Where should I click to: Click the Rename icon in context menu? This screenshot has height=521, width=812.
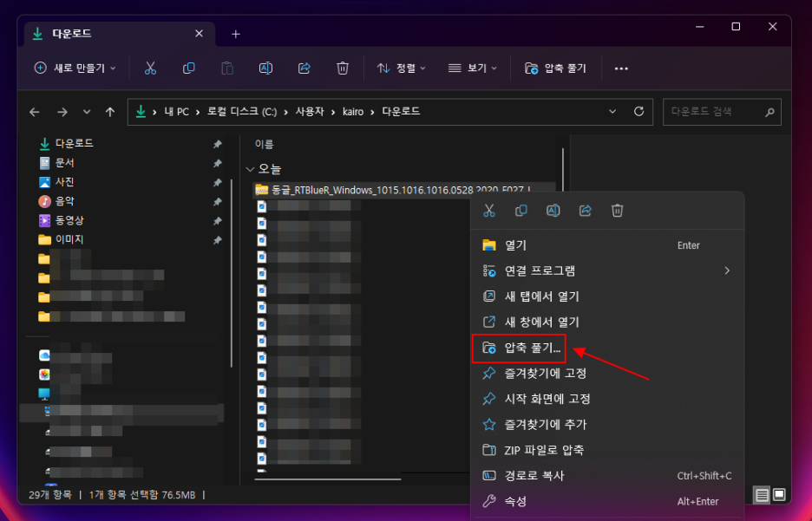click(x=553, y=211)
